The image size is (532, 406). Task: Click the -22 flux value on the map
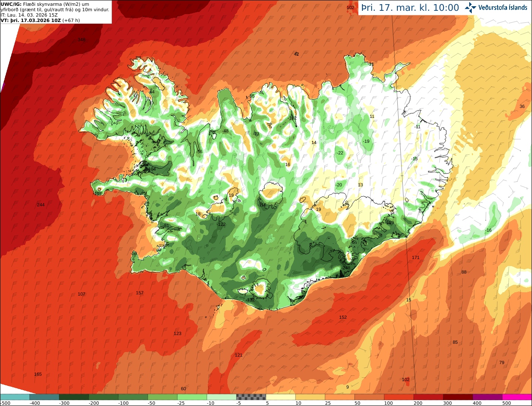340,153
